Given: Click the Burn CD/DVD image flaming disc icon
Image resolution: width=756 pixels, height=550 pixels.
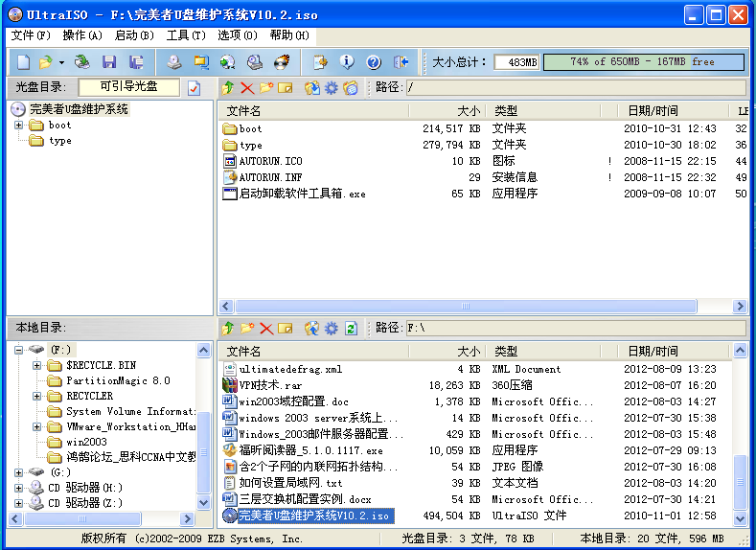Looking at the screenshot, I should [x=282, y=61].
